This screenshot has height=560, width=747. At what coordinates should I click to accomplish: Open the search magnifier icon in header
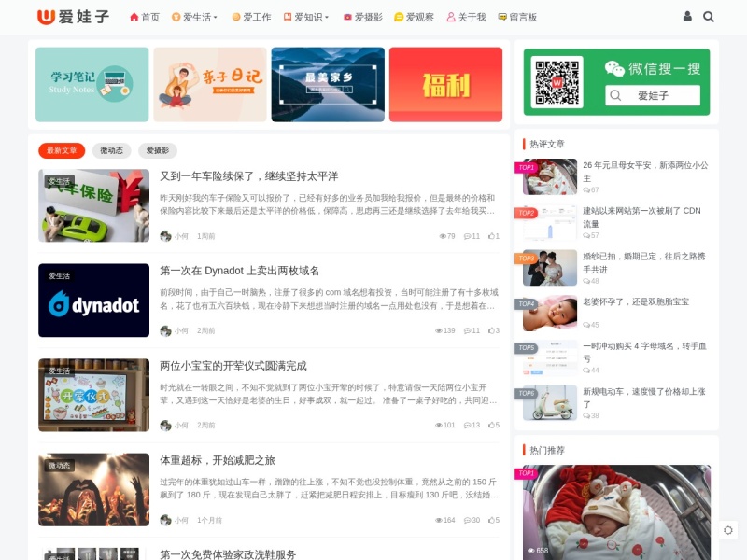[709, 17]
